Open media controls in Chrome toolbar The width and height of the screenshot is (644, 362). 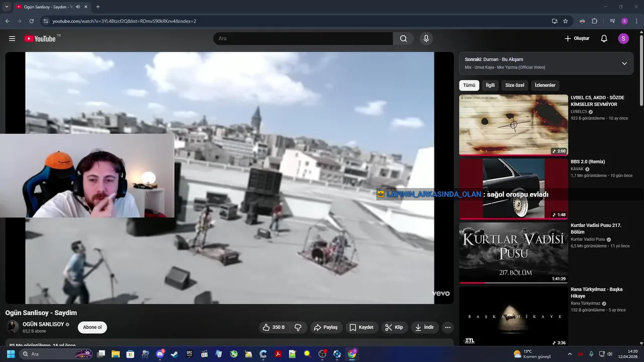tap(612, 21)
